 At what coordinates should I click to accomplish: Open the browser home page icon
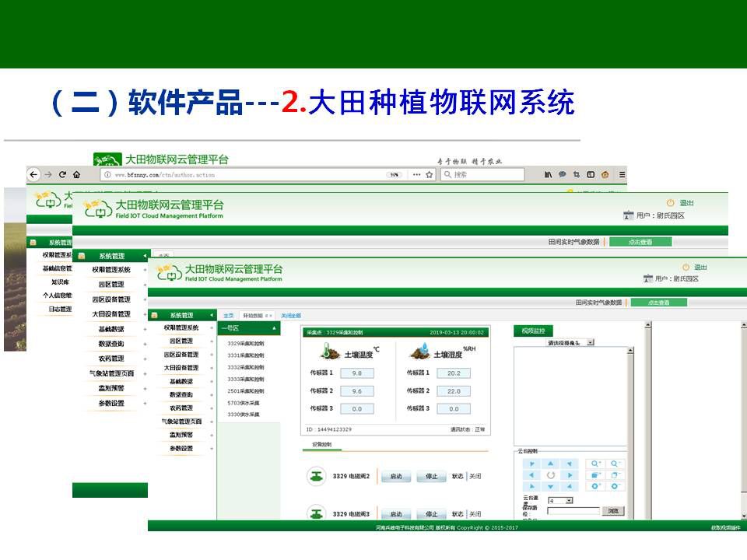pyautogui.click(x=77, y=175)
